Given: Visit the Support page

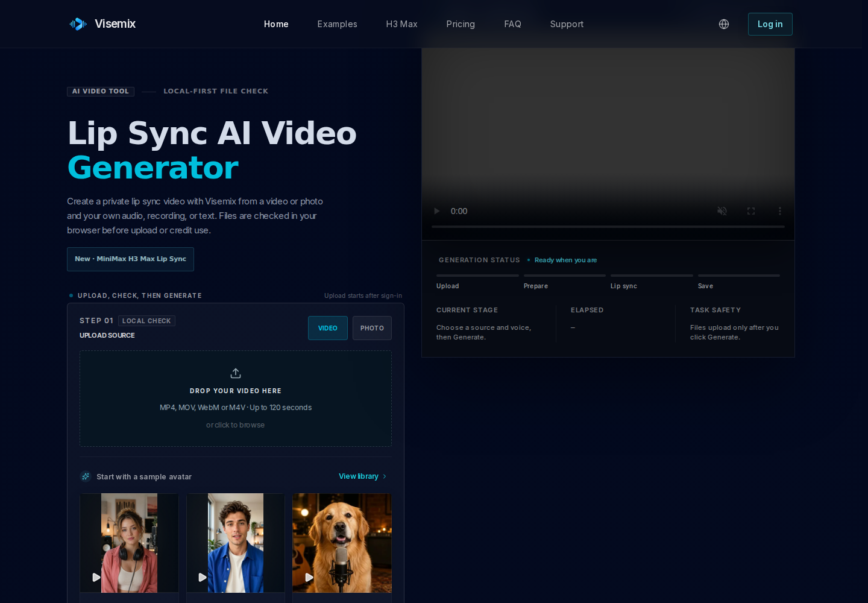Looking at the screenshot, I should (x=567, y=24).
